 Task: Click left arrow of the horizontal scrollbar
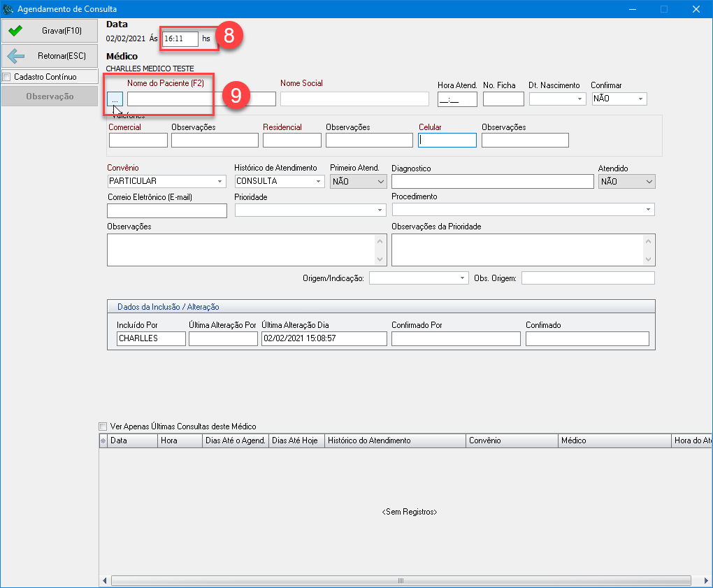[106, 580]
